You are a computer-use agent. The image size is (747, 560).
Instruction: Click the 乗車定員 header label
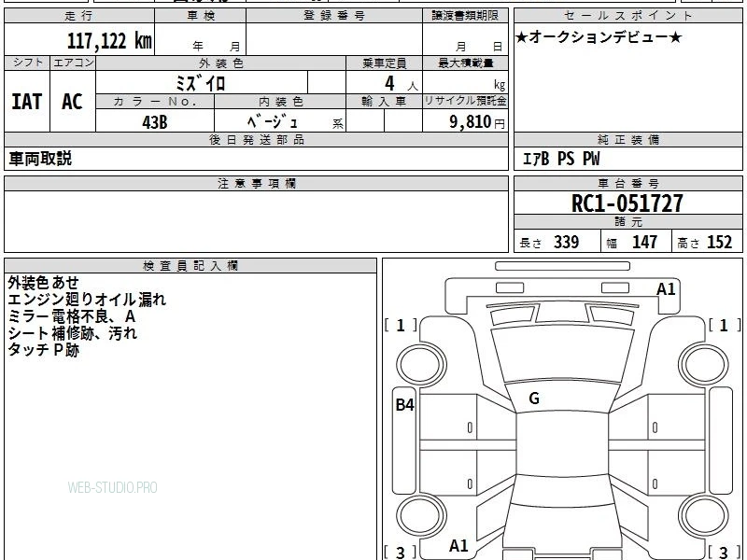384,63
